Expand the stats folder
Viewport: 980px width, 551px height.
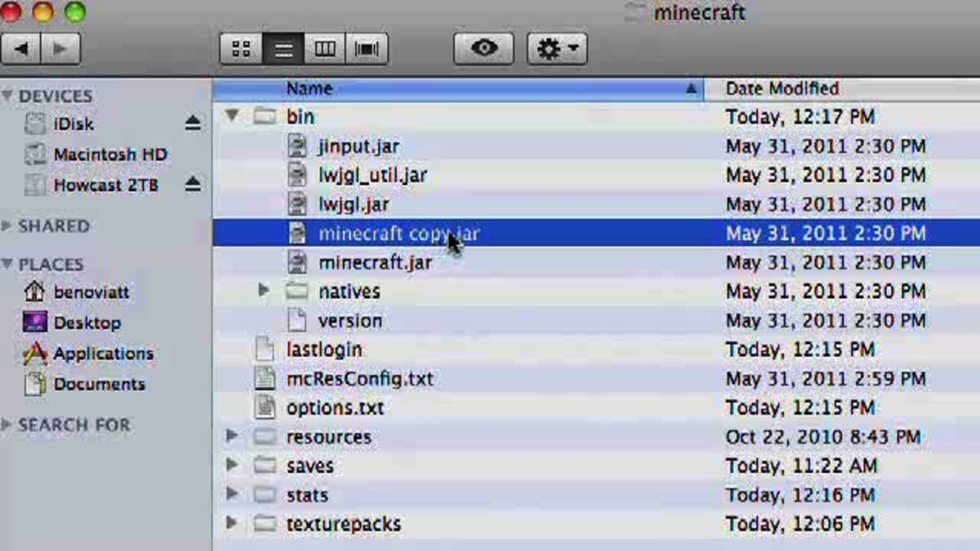pyautogui.click(x=232, y=494)
